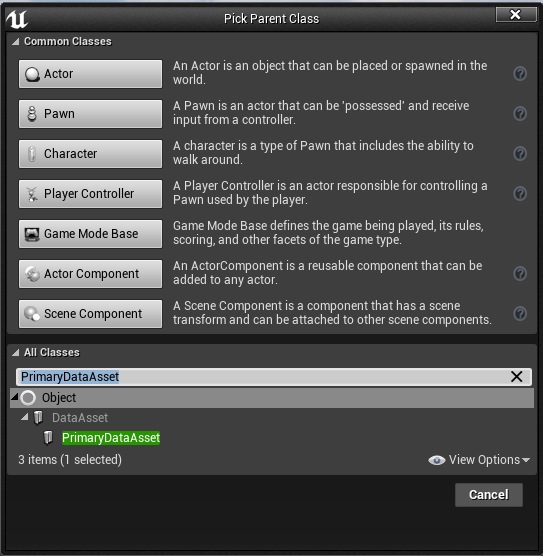Collapse the Common Classes section

coord(15,42)
